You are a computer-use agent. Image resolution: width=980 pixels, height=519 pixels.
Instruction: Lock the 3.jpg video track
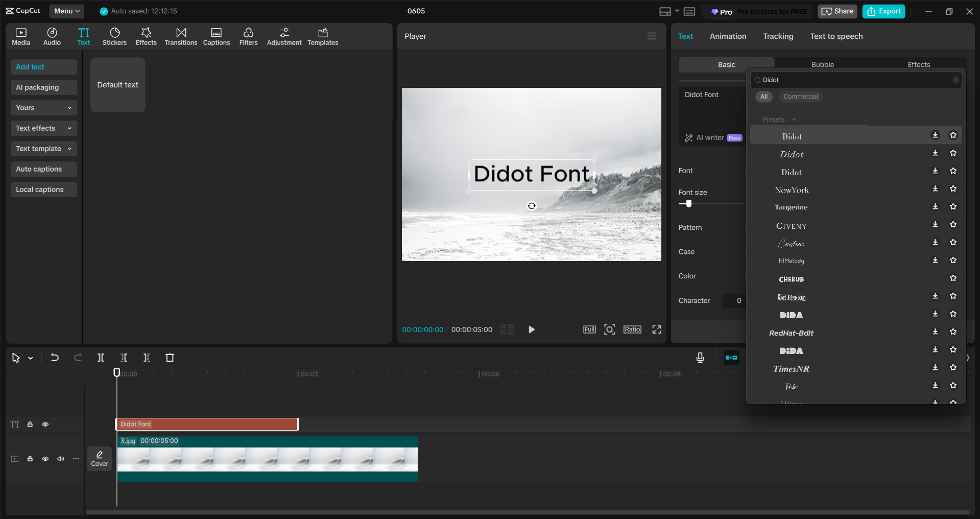30,459
